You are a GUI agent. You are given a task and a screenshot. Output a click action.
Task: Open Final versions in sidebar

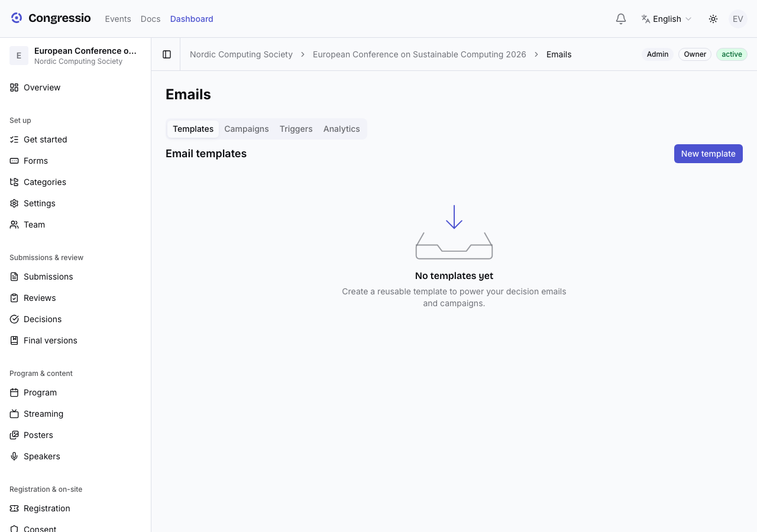point(76,340)
